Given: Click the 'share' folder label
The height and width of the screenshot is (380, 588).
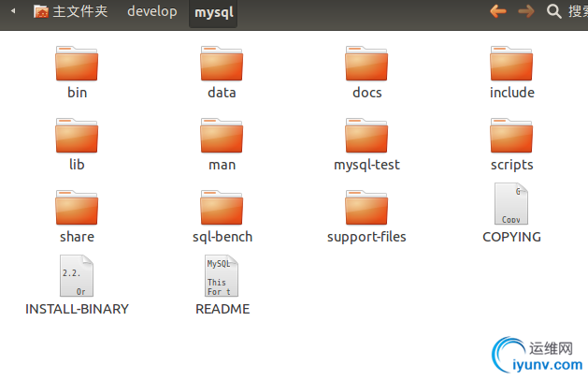Looking at the screenshot, I should coord(77,237).
